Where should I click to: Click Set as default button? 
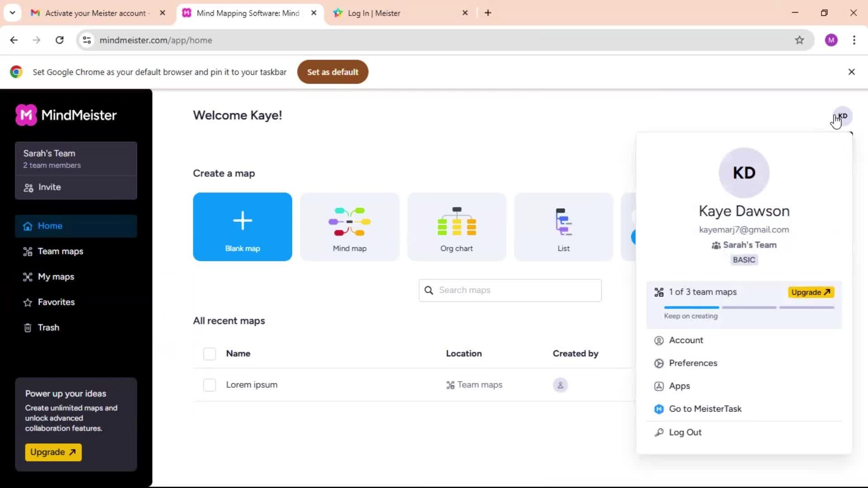(x=333, y=72)
